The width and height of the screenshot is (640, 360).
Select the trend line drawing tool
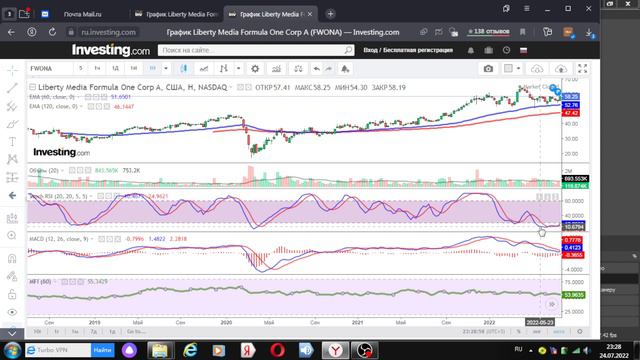(12, 88)
